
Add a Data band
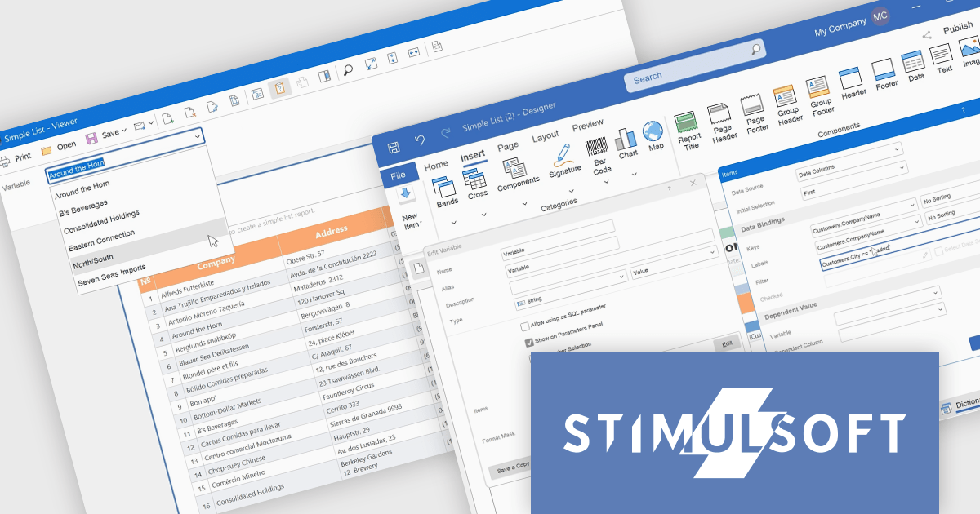(x=914, y=64)
